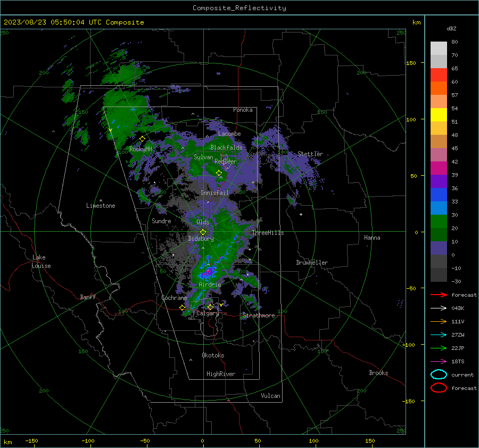Viewport: 479px width, 448px height.
Task: Click the Stettler town label
Action: pos(310,154)
